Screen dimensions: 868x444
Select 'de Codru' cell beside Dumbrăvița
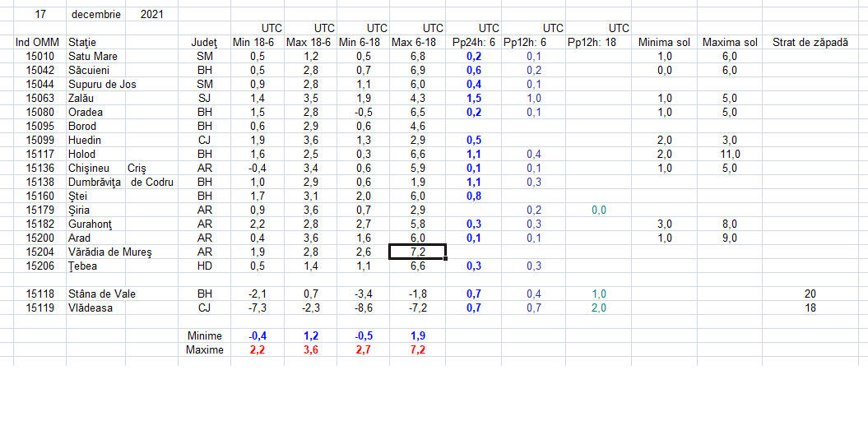[151, 182]
